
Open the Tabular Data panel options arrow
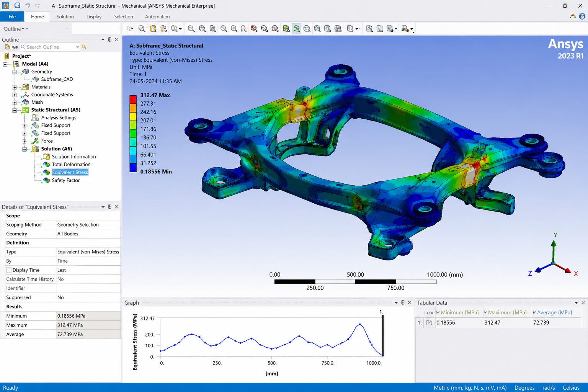pyautogui.click(x=576, y=302)
